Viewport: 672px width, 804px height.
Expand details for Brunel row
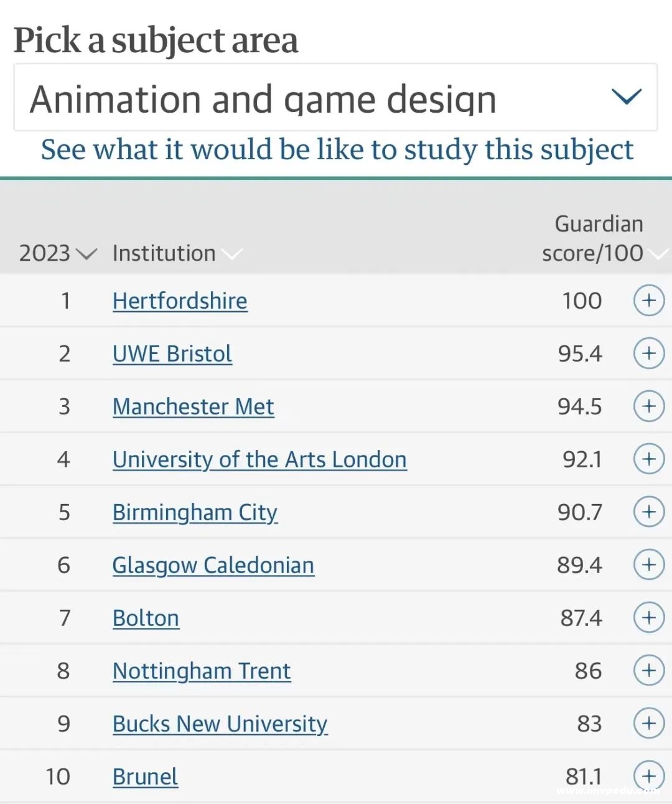click(649, 777)
